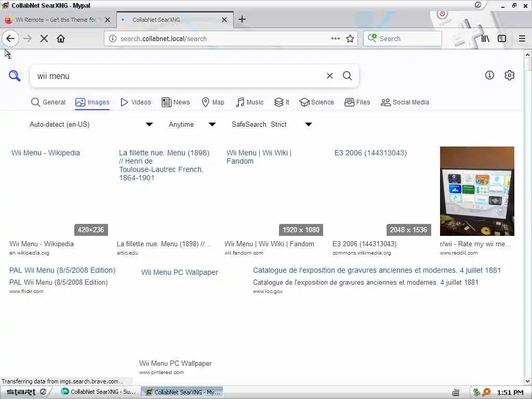Screen dimensions: 532x399
Task: Close the Wii Remote theme tab
Action: click(108, 20)
